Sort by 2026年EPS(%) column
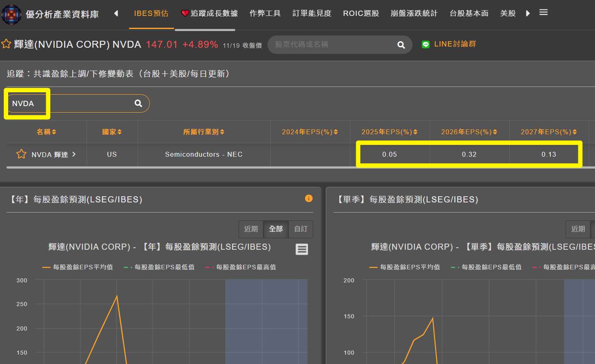Viewport: 595px width, 364px height. [x=469, y=132]
